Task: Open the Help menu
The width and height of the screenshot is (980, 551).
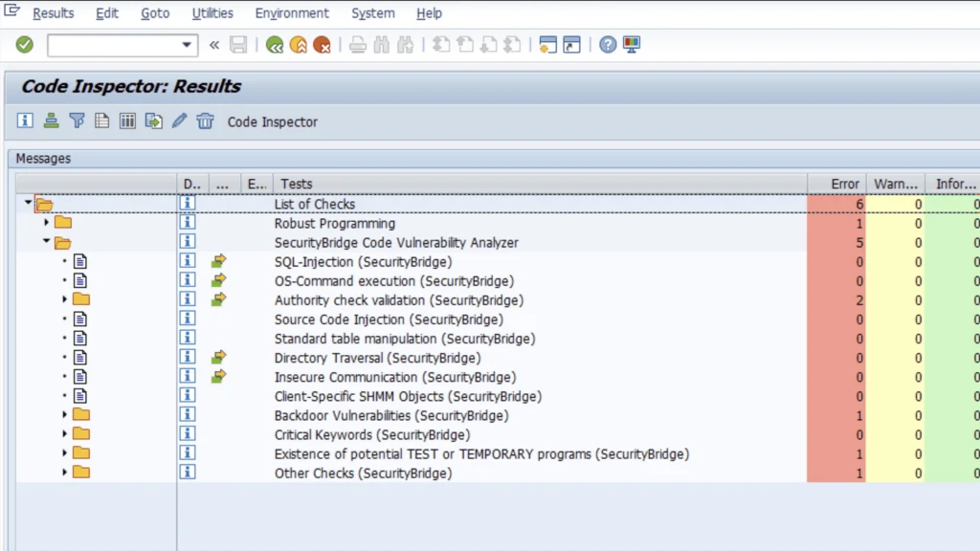Action: [429, 13]
